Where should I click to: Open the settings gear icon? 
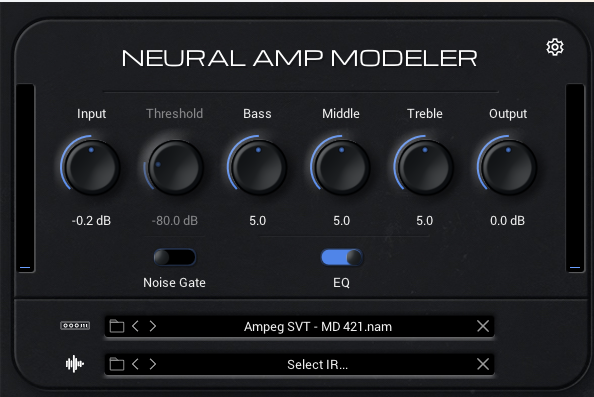tap(555, 47)
